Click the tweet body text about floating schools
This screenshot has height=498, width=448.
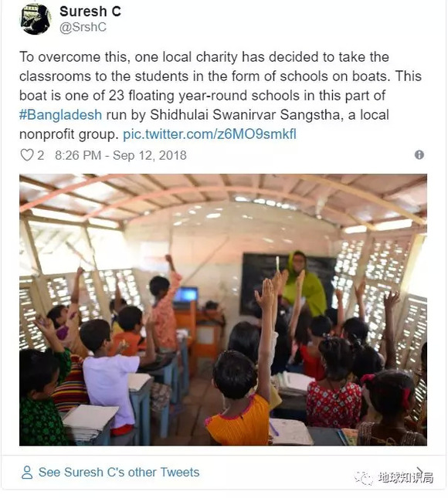click(220, 96)
